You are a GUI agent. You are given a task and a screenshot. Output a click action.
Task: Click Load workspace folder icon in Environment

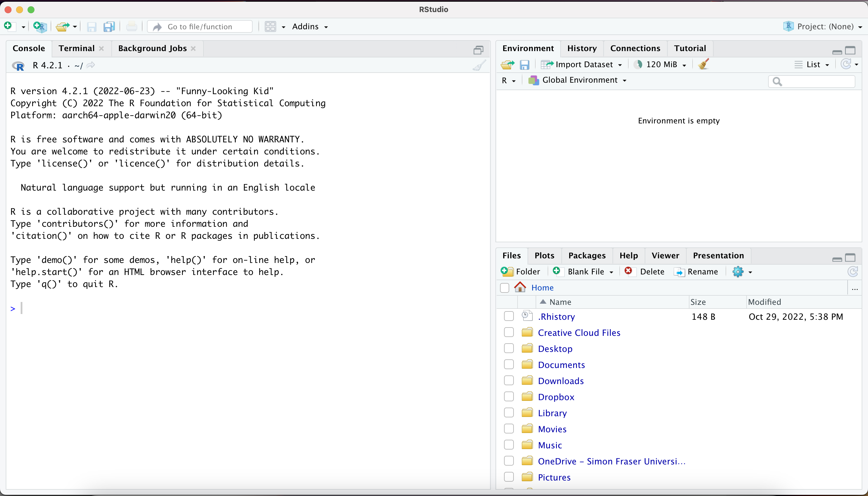(x=507, y=64)
